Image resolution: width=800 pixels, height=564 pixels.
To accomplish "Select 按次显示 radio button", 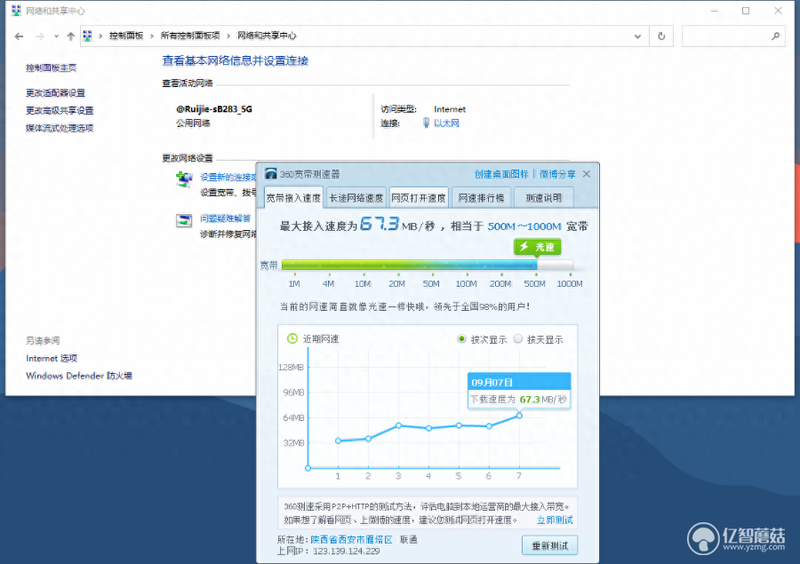I will [x=461, y=338].
